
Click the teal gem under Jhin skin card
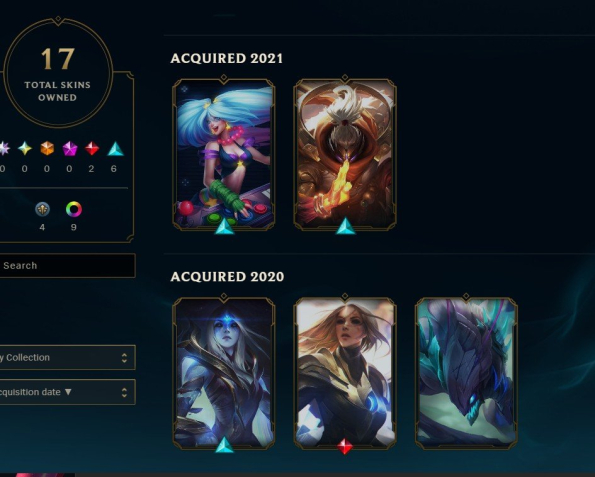pos(345,226)
